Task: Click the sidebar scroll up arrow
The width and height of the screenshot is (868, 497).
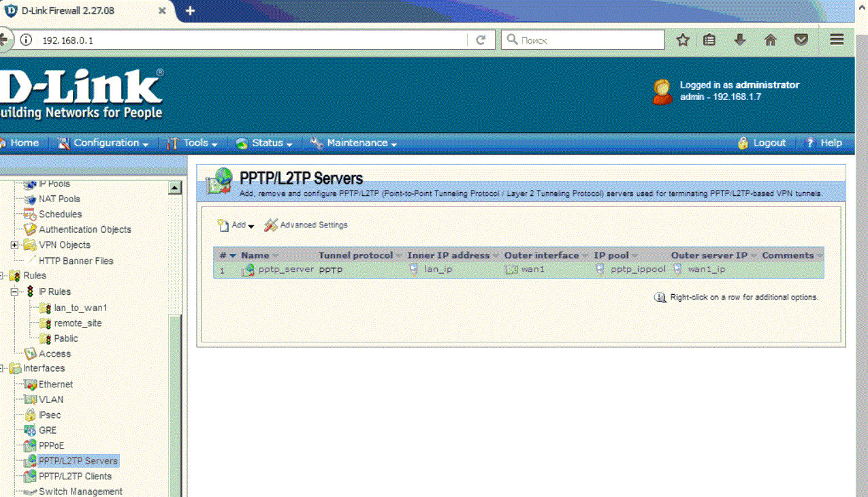Action: pos(175,188)
